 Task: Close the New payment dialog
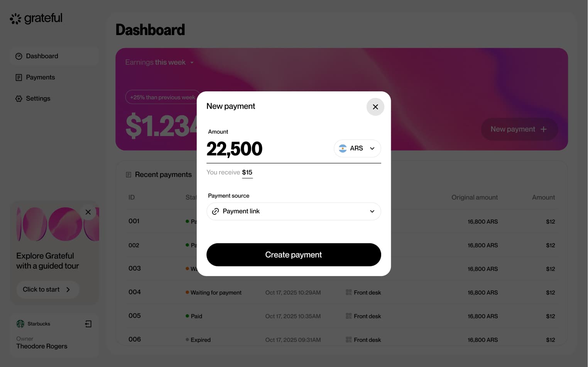click(x=375, y=107)
